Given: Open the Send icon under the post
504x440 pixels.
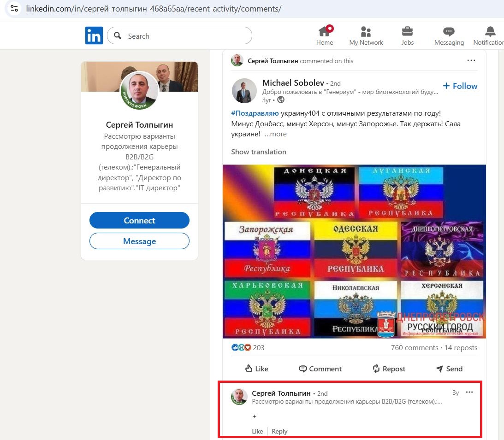Looking at the screenshot, I should pos(449,369).
